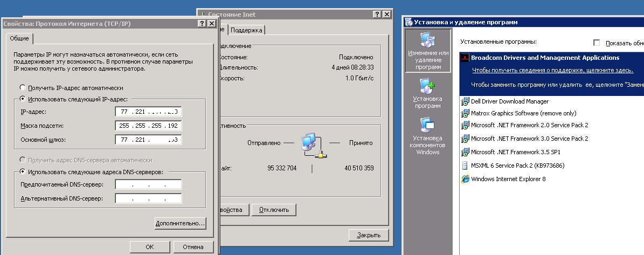
Task: Click .NET Framework 3.5 SP1 icon
Action: 465,153
